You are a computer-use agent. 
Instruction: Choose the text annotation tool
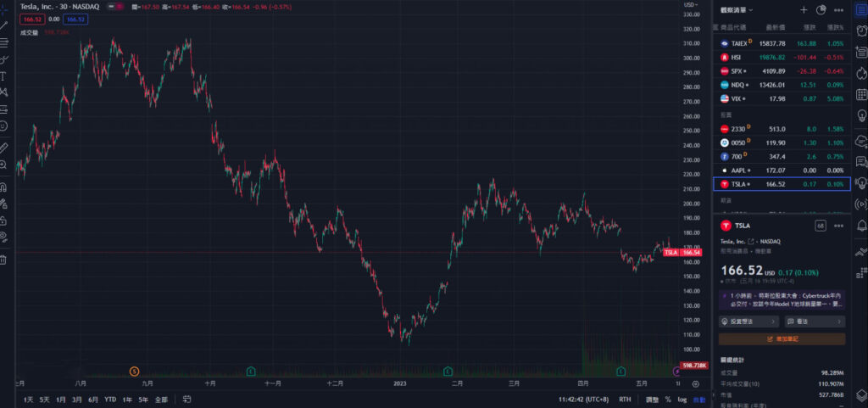[3, 75]
